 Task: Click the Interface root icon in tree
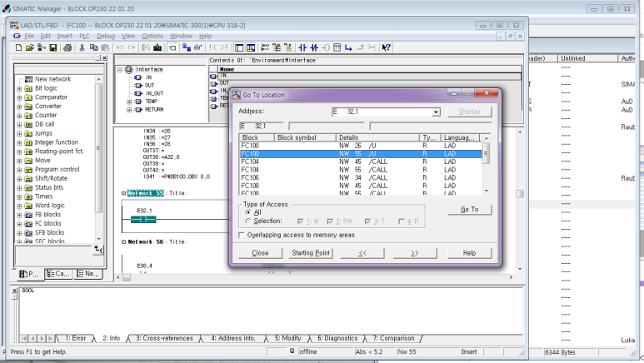(128, 69)
